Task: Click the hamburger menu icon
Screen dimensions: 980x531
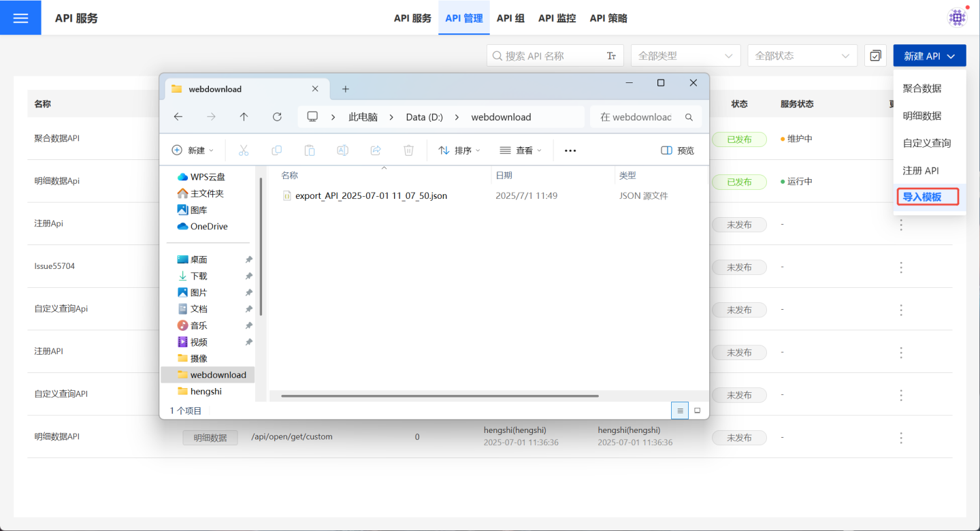Action: coord(20,18)
